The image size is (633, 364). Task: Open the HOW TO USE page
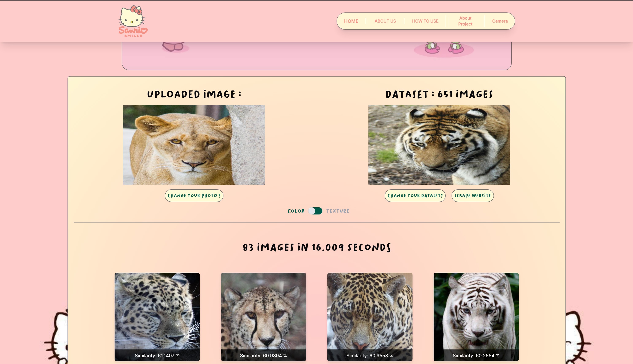coord(425,21)
